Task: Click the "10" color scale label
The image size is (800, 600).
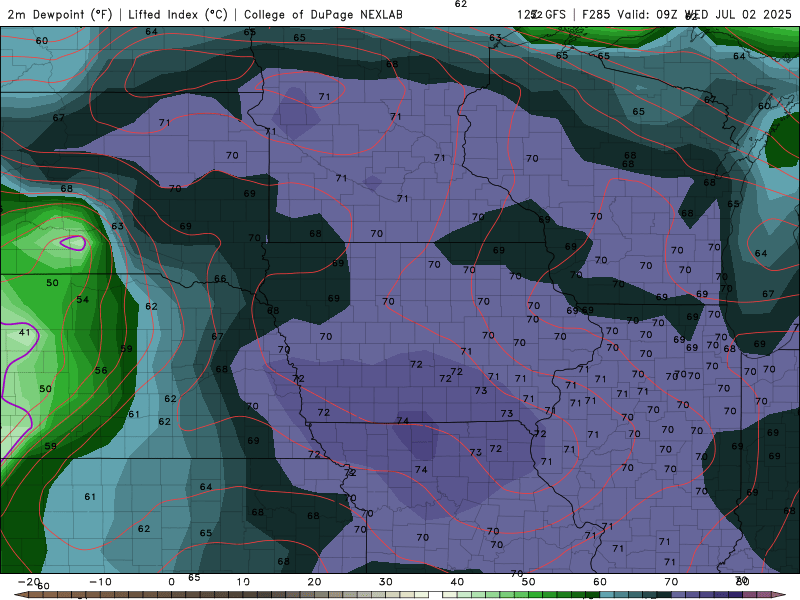Action: 243,582
